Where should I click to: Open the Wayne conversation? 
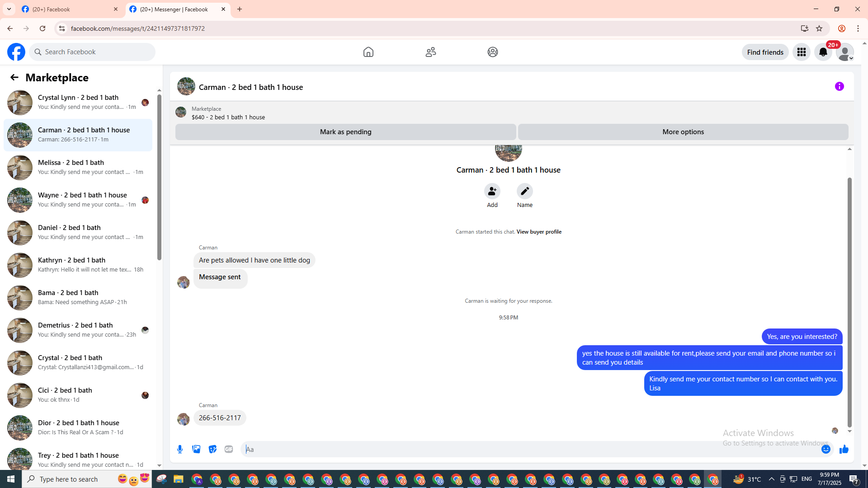click(78, 200)
